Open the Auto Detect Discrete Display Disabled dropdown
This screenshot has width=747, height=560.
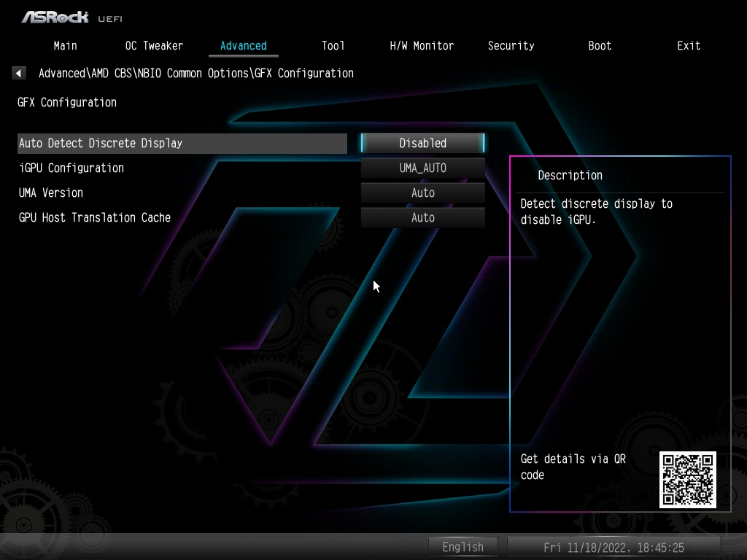[x=423, y=144]
